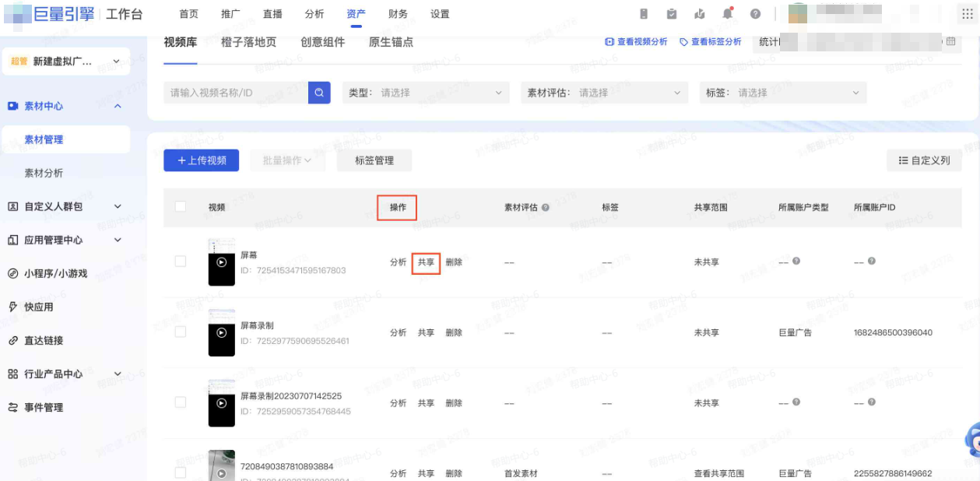
Task: Open the 素材评估 dropdown filter
Action: [x=605, y=93]
